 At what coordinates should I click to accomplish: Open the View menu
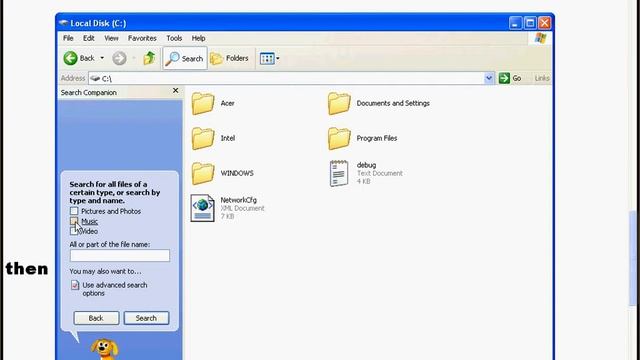pos(111,38)
